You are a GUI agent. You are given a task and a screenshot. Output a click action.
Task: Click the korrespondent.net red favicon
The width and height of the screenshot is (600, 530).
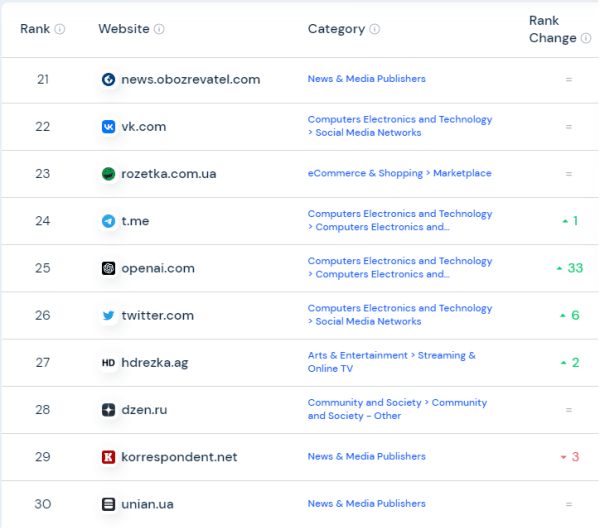(108, 457)
